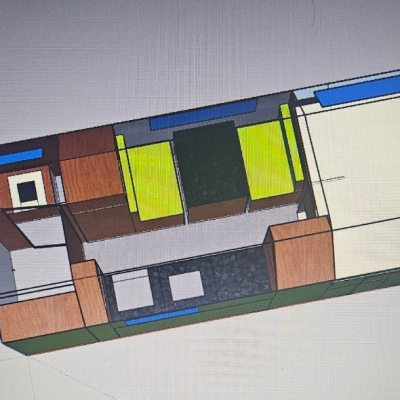Click the large cream-colored panel on right
The width and height of the screenshot is (400, 400).
click(353, 187)
